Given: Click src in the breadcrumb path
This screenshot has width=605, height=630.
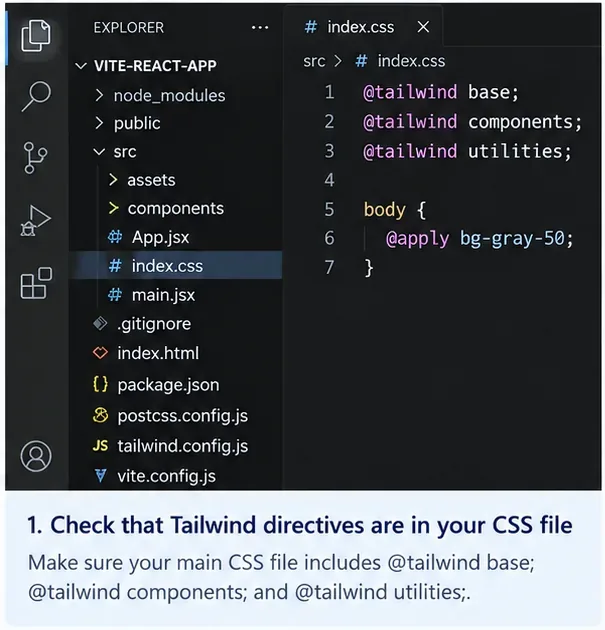Looking at the screenshot, I should coord(314,61).
